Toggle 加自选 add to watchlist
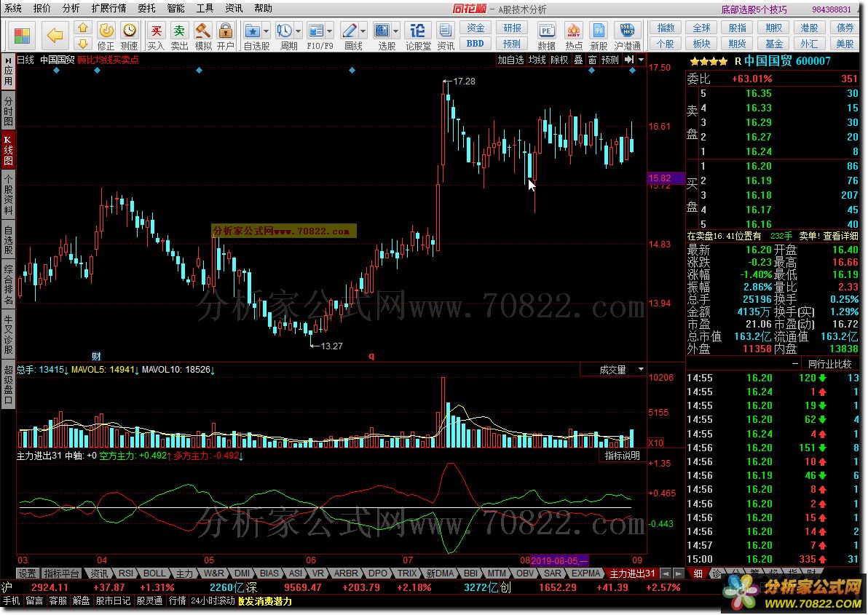 tap(510, 60)
